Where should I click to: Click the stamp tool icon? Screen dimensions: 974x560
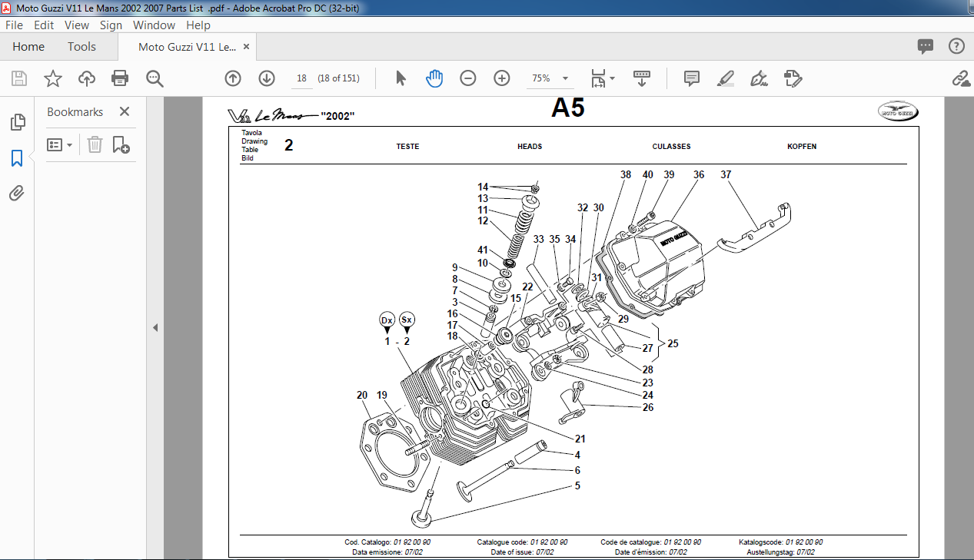point(793,78)
